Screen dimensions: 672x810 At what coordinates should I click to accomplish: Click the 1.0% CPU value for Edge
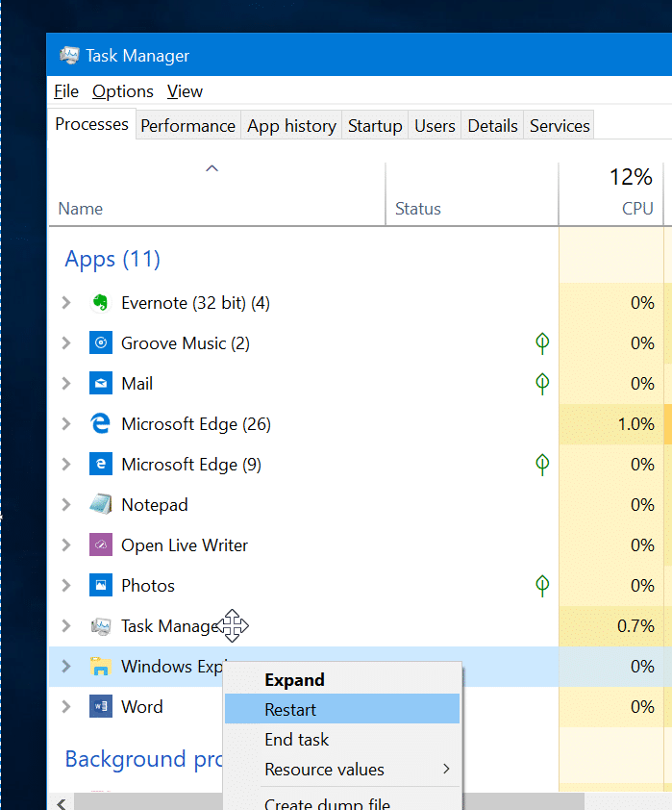(x=635, y=424)
